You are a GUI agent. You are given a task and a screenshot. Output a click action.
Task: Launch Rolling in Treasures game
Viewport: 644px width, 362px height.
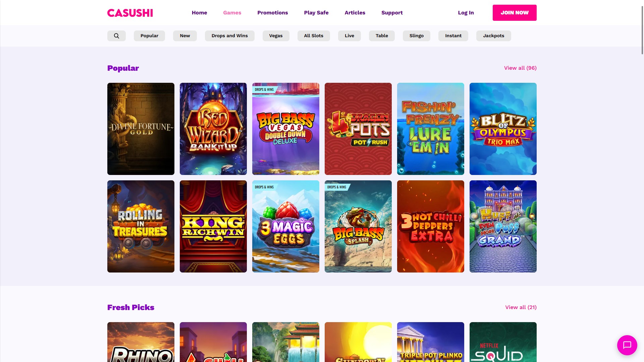click(x=141, y=226)
